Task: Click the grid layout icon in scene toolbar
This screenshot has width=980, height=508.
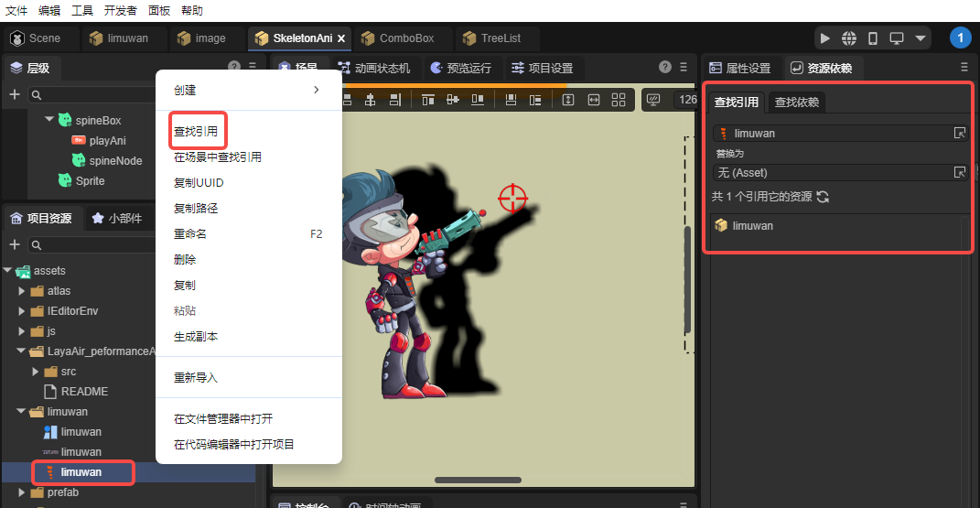Action: (619, 100)
